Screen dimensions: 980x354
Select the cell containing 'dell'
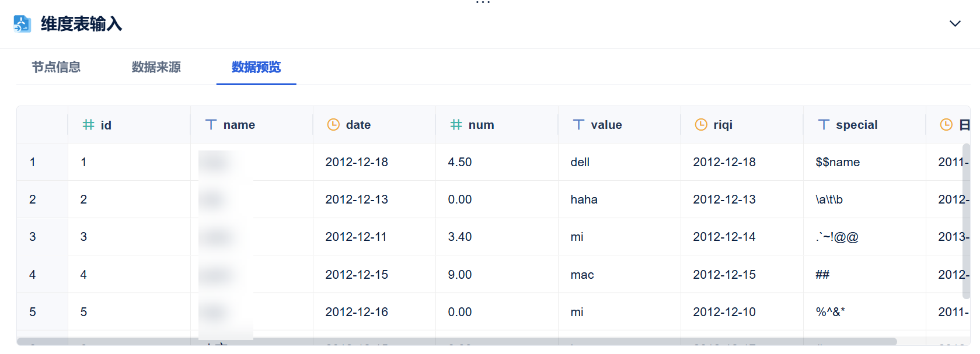pyautogui.click(x=580, y=162)
